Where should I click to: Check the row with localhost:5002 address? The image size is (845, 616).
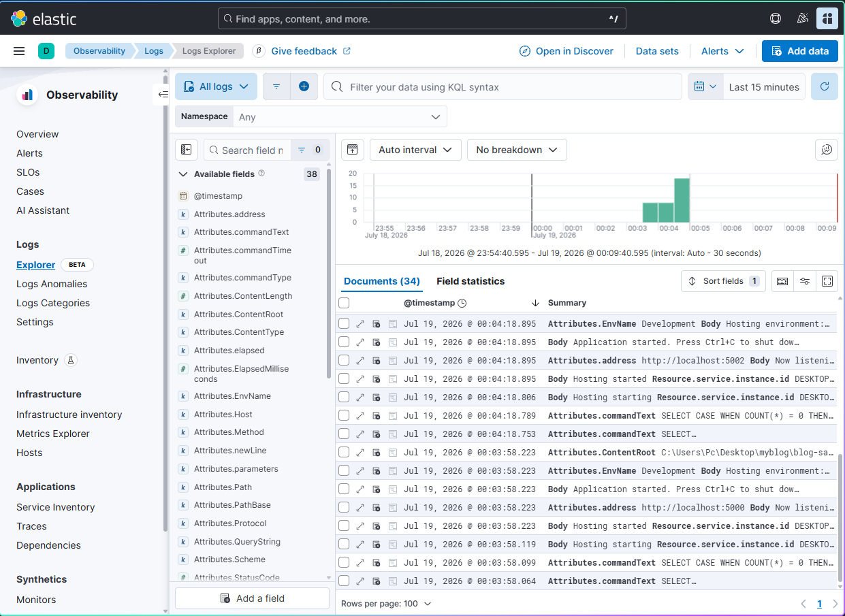click(344, 360)
